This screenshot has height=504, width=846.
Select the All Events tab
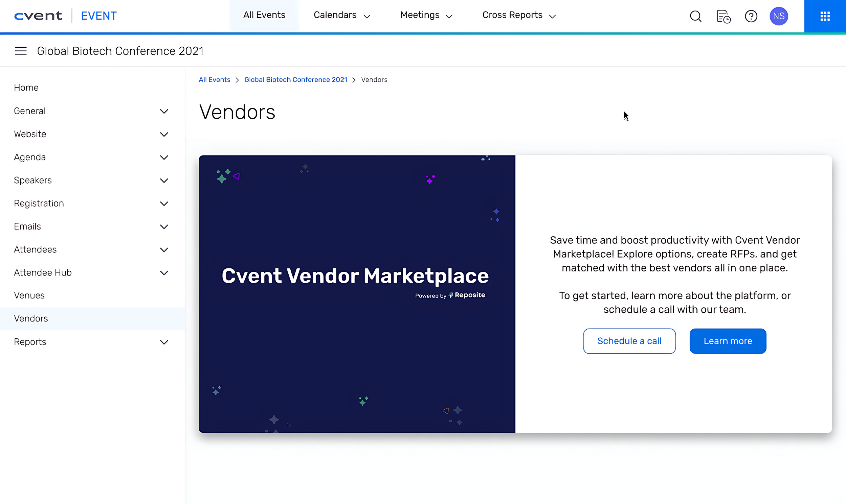[264, 15]
